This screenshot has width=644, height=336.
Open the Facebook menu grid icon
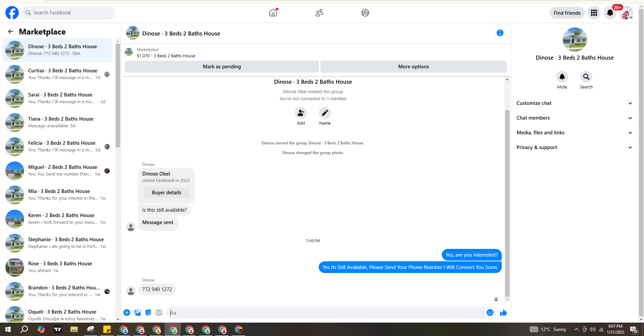pos(594,13)
